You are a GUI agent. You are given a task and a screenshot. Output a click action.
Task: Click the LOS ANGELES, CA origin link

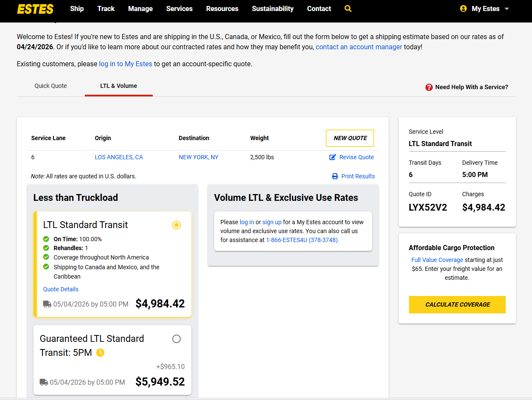[119, 157]
